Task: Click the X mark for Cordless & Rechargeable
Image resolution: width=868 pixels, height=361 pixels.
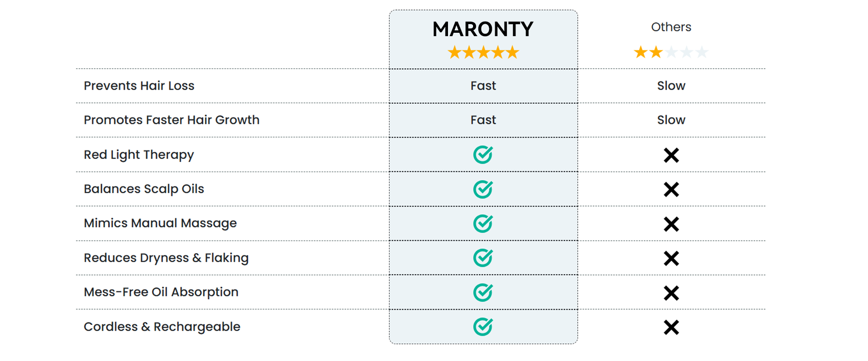Action: click(671, 327)
